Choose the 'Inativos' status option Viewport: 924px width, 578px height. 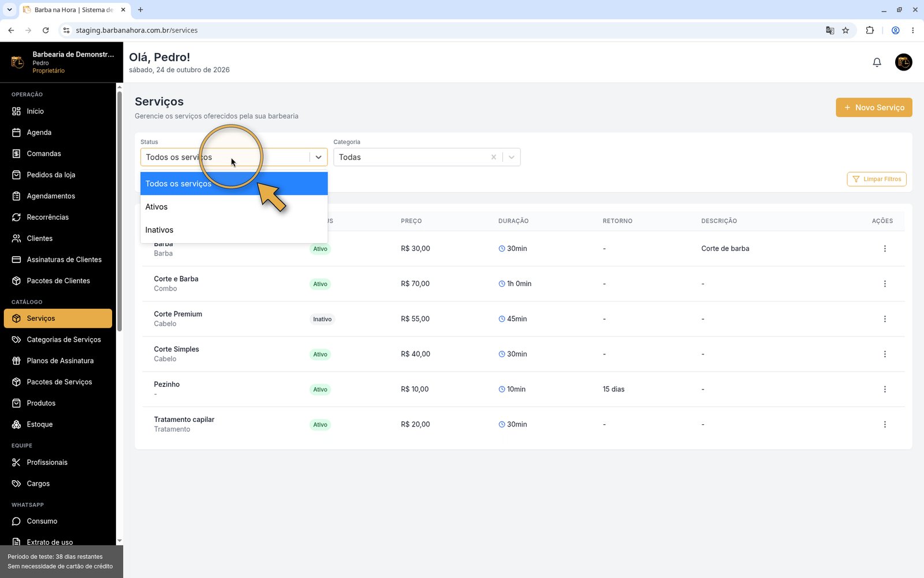pyautogui.click(x=234, y=230)
